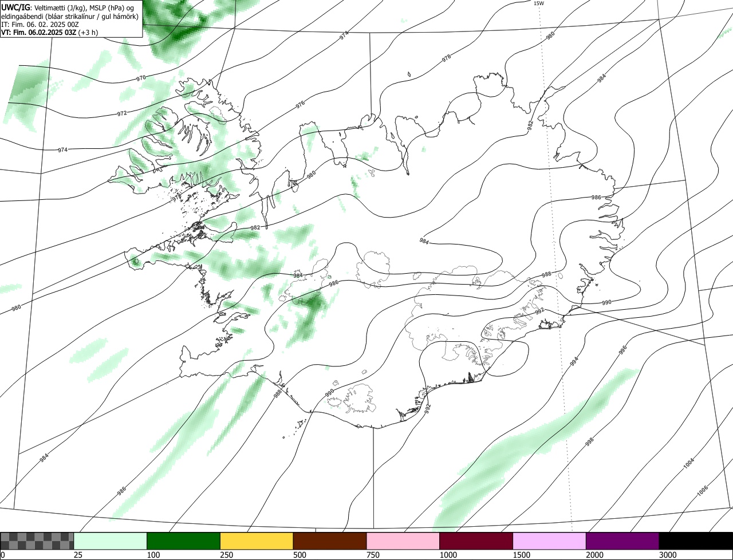Click the '25' legend value

click(78, 555)
